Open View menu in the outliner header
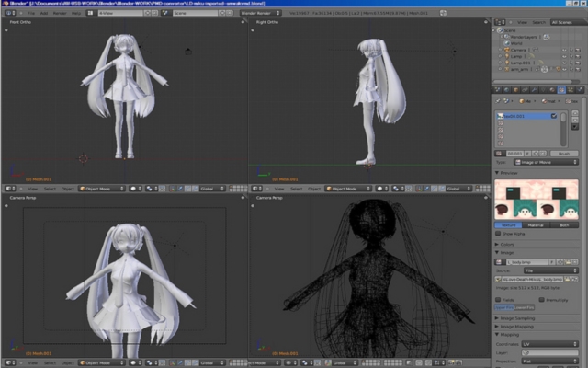This screenshot has width=588, height=368. coord(522,22)
